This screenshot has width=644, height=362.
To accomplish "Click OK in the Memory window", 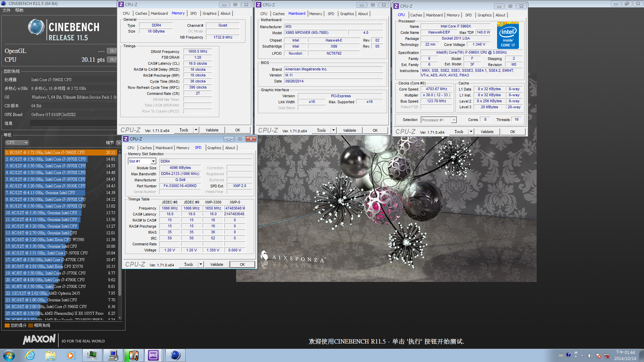I will tap(237, 130).
